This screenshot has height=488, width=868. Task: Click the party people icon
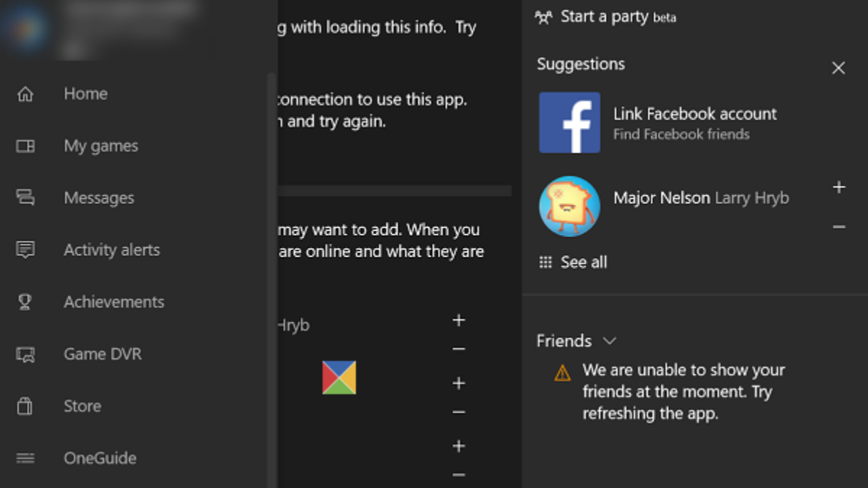click(543, 17)
